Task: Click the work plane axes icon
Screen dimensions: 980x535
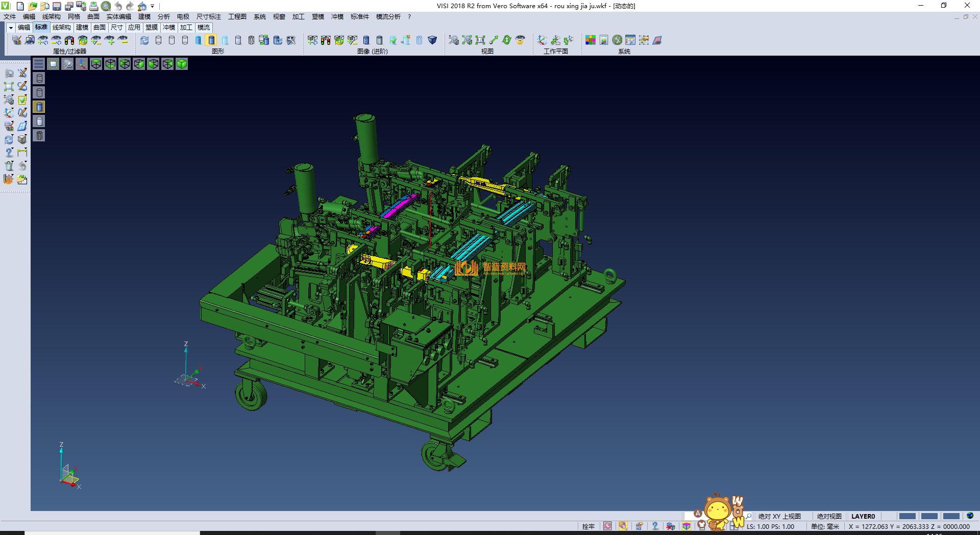Action: pos(542,40)
